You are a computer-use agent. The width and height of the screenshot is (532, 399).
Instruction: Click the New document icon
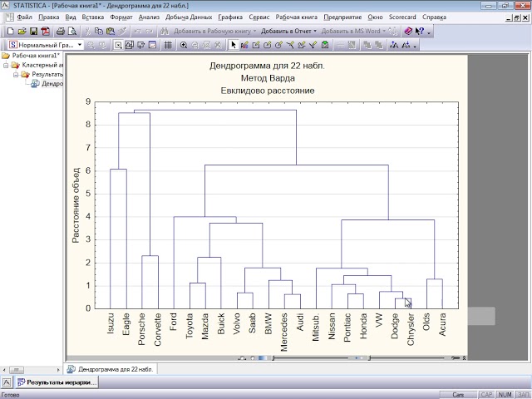pyautogui.click(x=11, y=32)
